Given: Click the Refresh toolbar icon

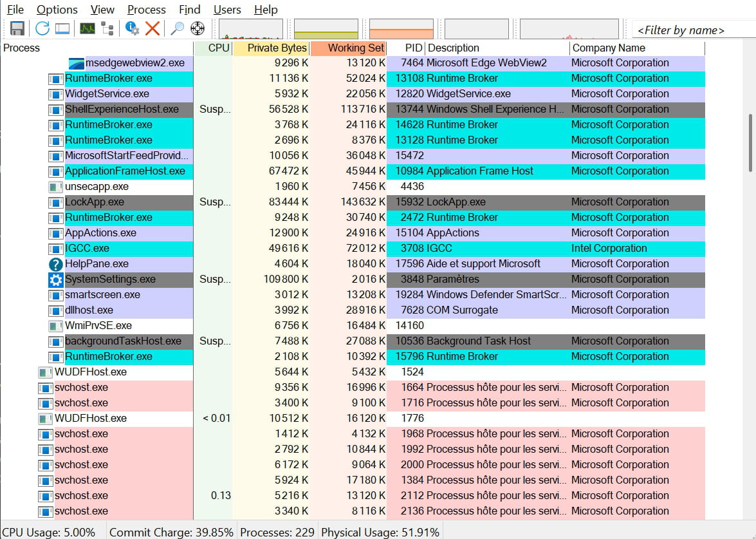Looking at the screenshot, I should click(42, 28).
